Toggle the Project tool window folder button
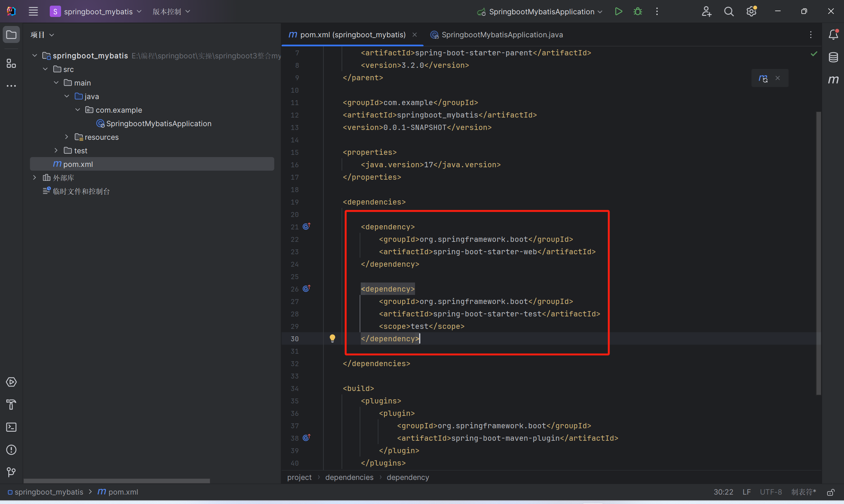The image size is (844, 504). pos(11,35)
